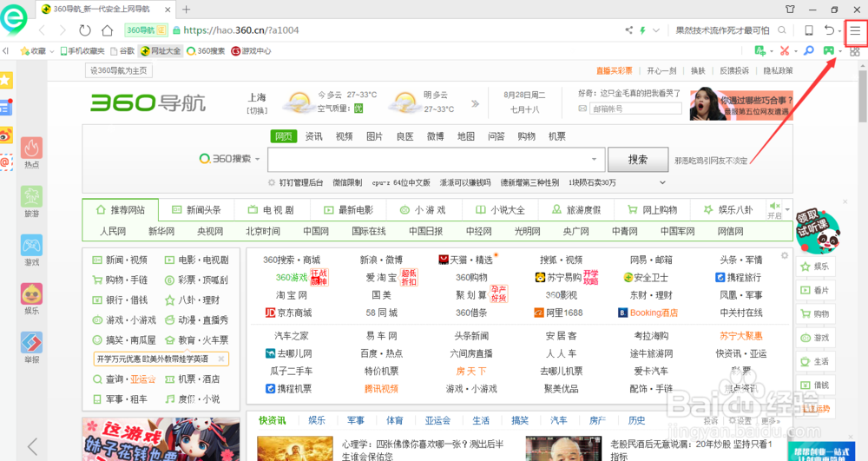Click the 邮箱帐号 email input field
The width and height of the screenshot is (868, 461).
pyautogui.click(x=635, y=109)
